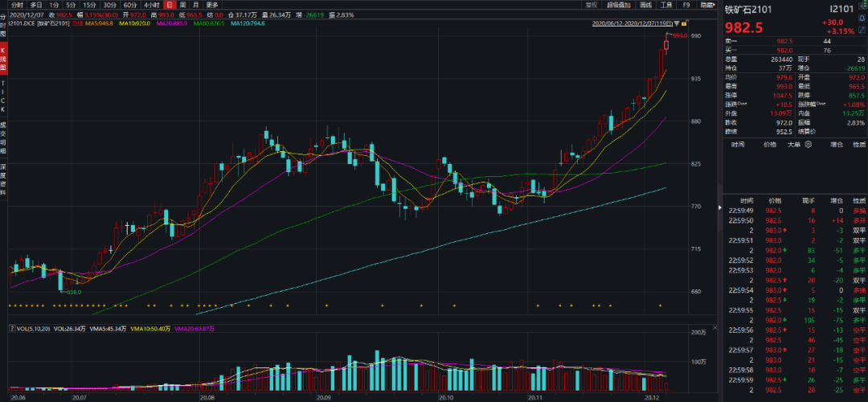This screenshot has height=402, width=868.
Task: Click the VMA5:45.34万 label
Action: pyautogui.click(x=107, y=328)
